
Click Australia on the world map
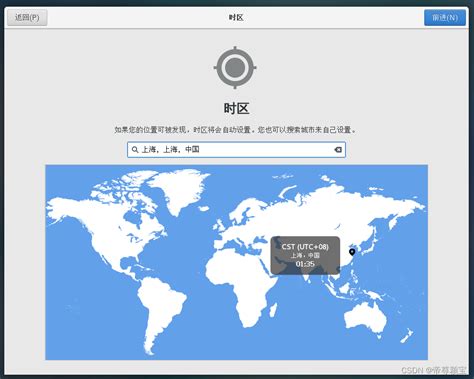pos(365,317)
